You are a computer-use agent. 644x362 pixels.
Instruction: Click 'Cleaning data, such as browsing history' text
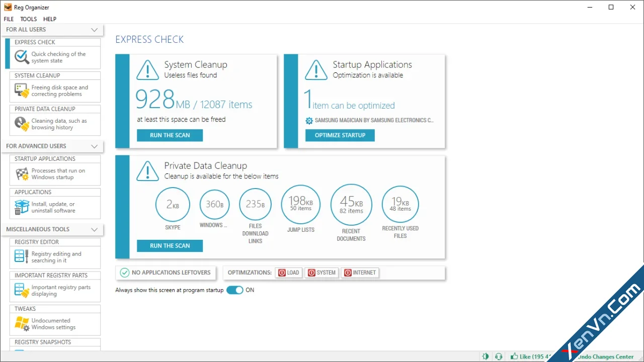coord(59,124)
